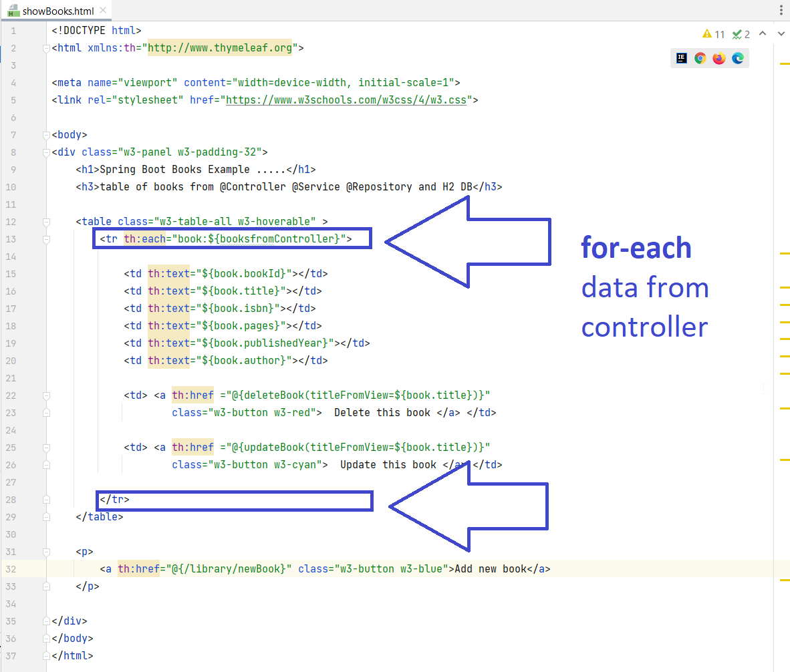
Task: Click the 'w3-button w3-red' class value
Action: 262,413
